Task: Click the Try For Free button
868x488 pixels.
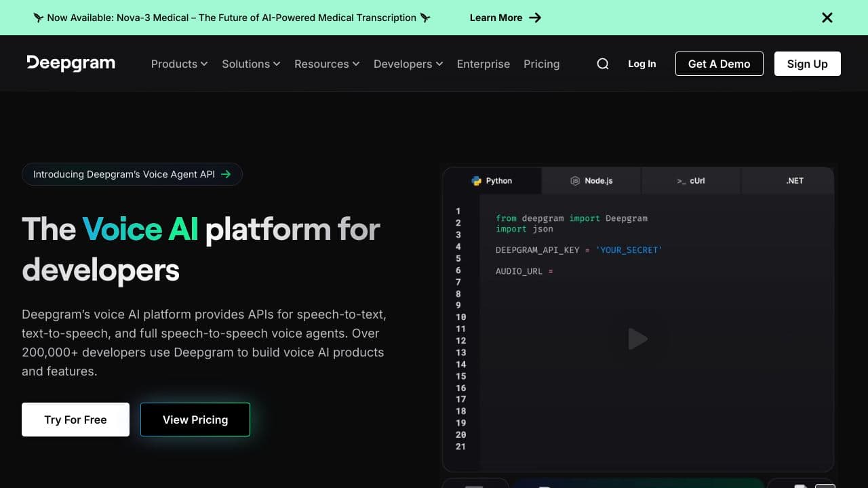Action: click(x=75, y=420)
